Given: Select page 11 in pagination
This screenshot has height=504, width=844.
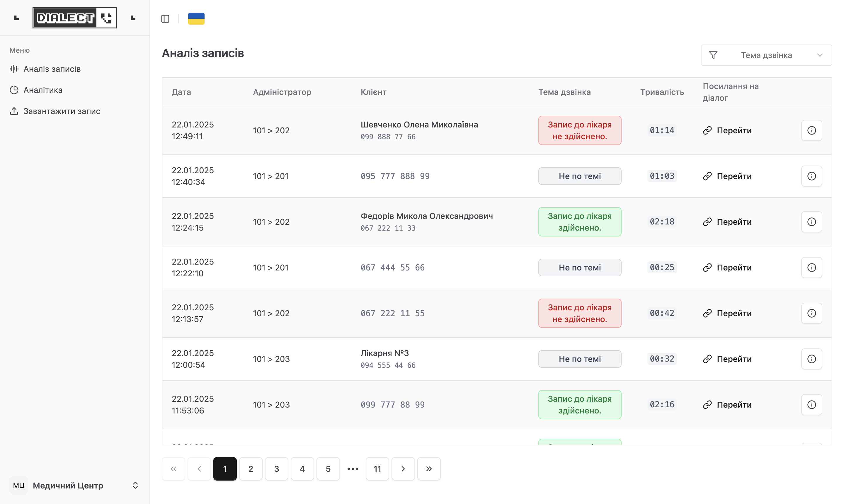Looking at the screenshot, I should (x=377, y=469).
